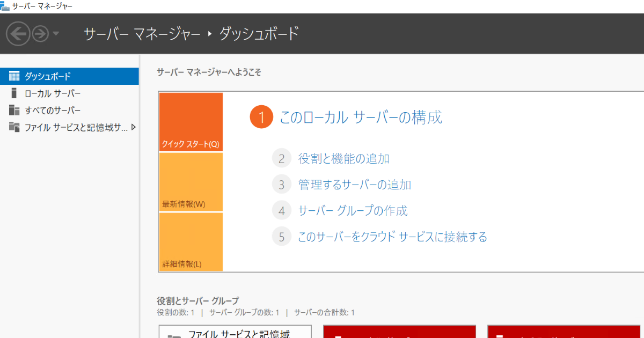
Task: Switch to the 最新情報(W) tab
Action: [191, 182]
